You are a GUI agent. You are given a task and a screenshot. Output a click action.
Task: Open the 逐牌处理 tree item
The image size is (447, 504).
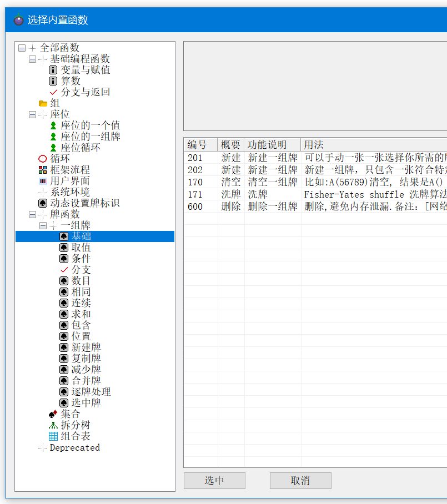point(91,392)
